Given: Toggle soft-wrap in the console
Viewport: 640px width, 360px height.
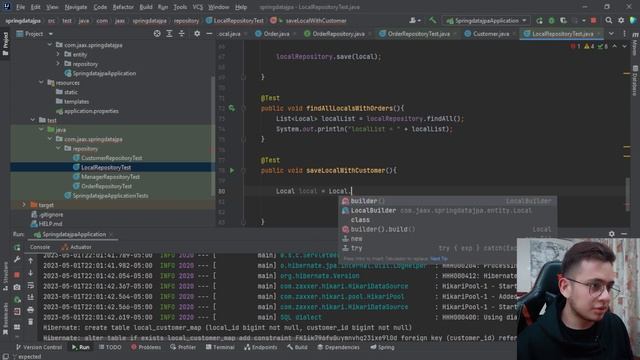Looking at the screenshot, I should (31, 285).
